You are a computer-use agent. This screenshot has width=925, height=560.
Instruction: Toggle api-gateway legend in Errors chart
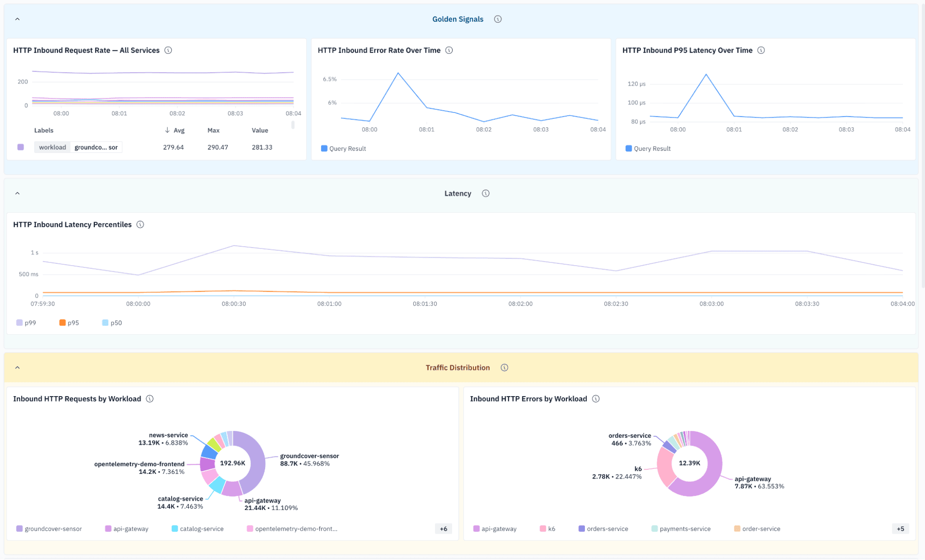pos(495,529)
